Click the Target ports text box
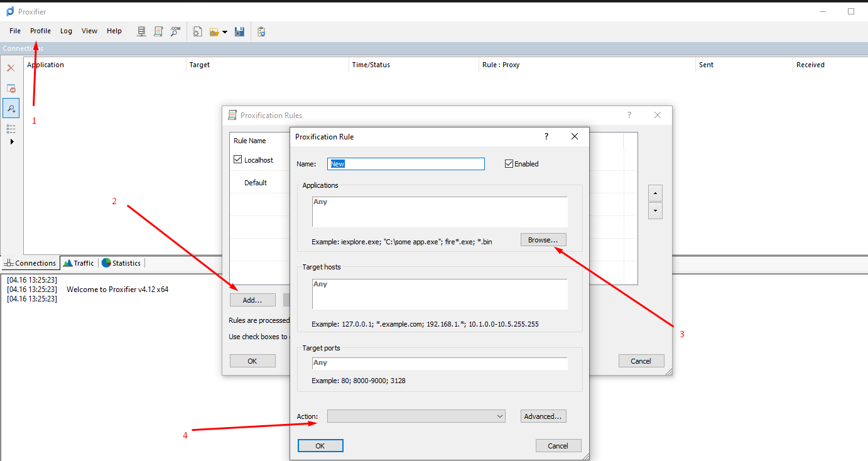 [x=440, y=364]
